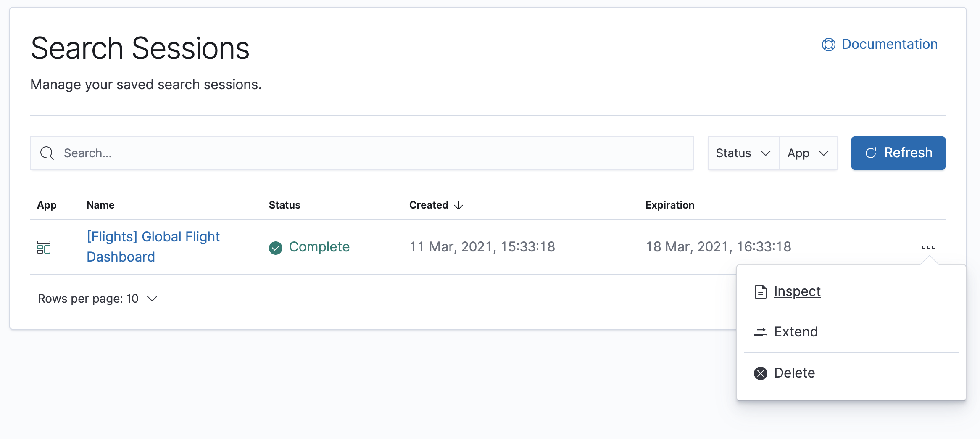980x439 pixels.
Task: Open the Status filter dropdown
Action: [x=743, y=153]
